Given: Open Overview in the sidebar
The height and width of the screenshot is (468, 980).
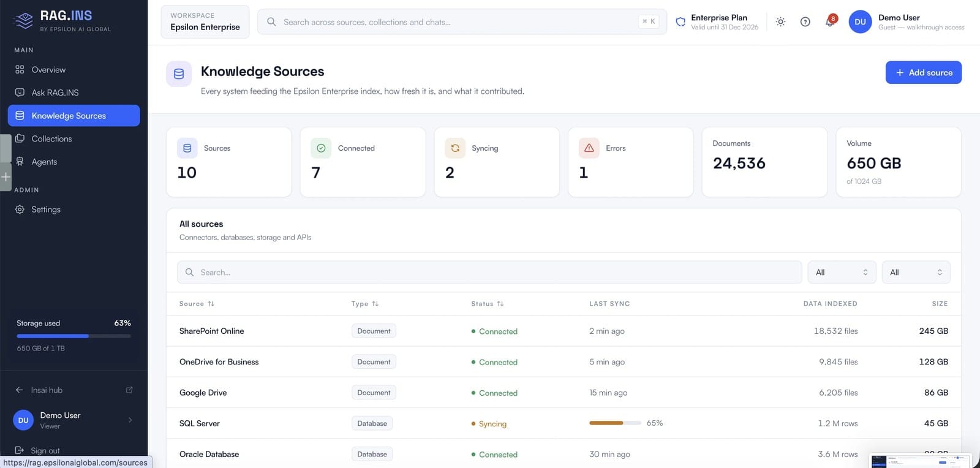Looking at the screenshot, I should point(73,70).
